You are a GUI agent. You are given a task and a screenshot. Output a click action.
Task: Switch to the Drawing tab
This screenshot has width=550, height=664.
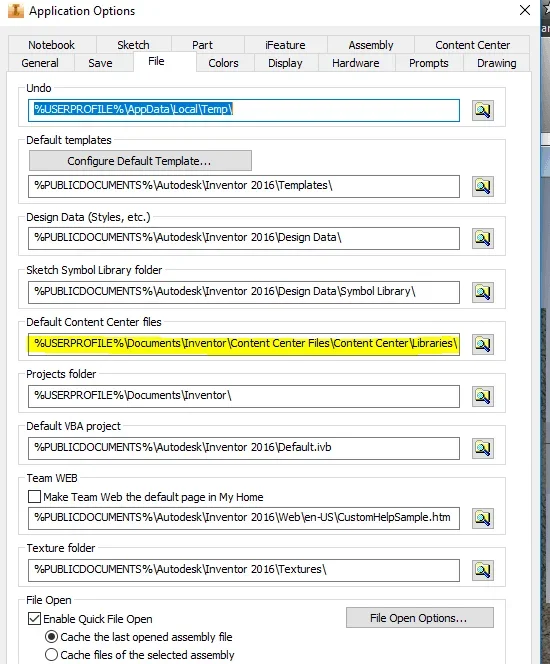(x=497, y=63)
